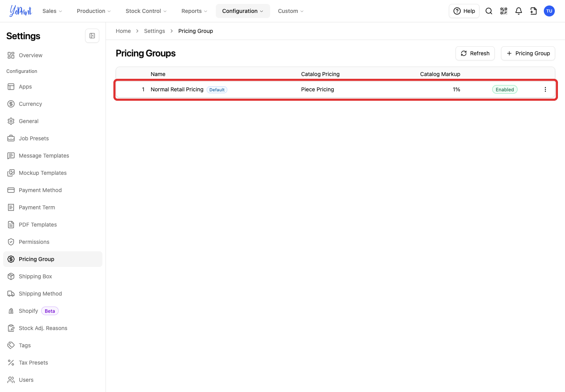Click the YoPrint logo

point(21,11)
